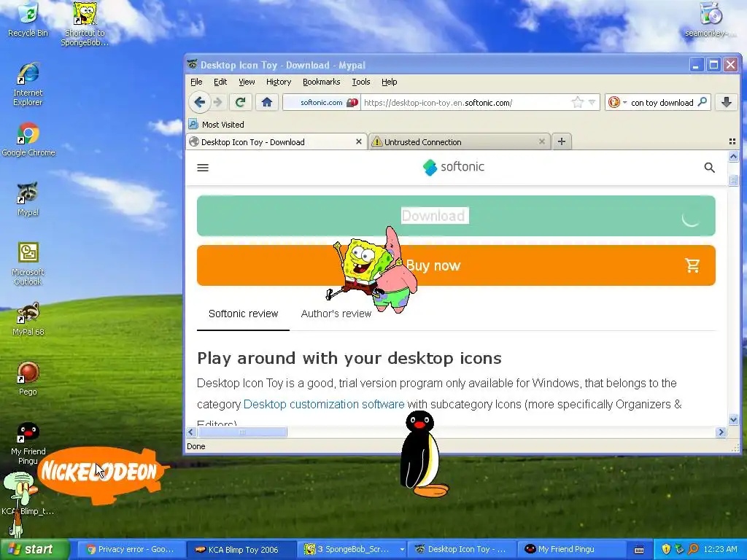Click the softonic logo link

point(454,167)
